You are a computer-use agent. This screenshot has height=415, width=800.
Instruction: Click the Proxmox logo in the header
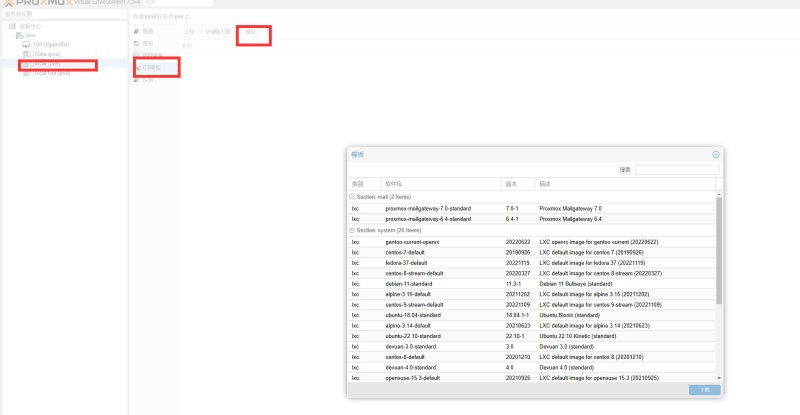click(36, 3)
